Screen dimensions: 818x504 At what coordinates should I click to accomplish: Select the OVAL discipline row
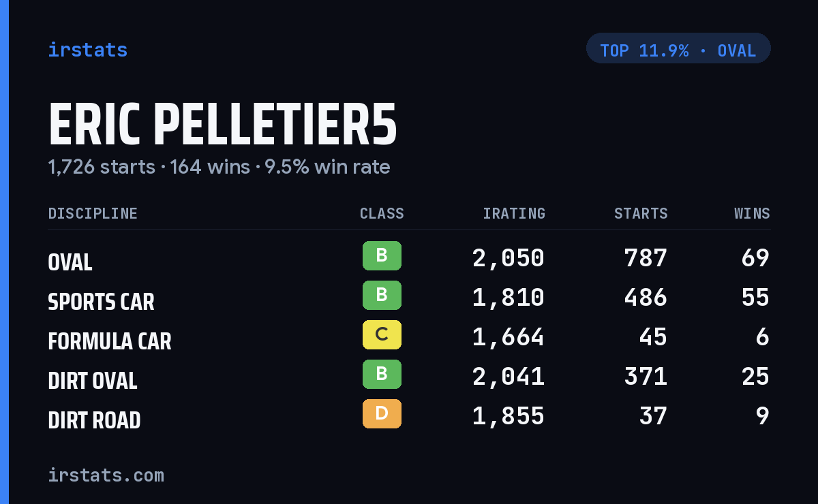[409, 258]
